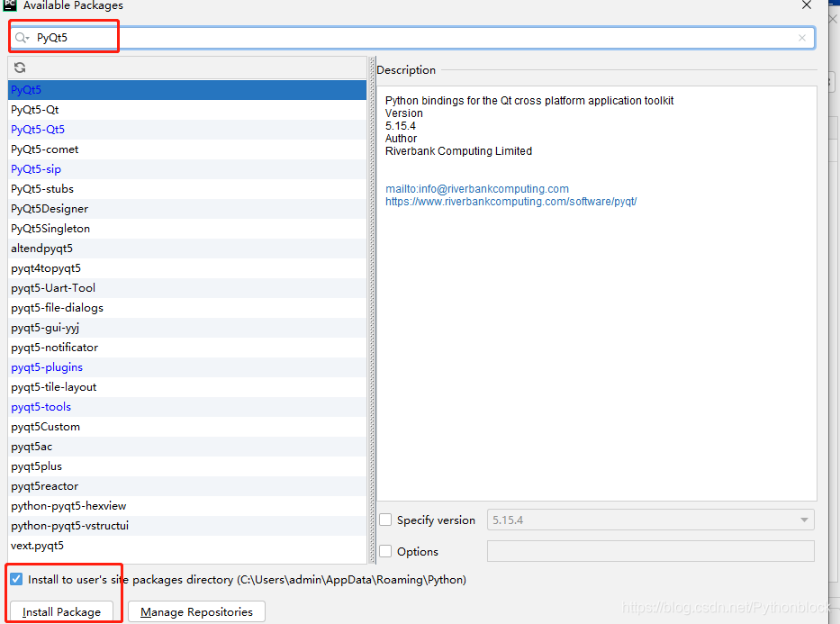Open the mailto:info@riverbankcomputing.com link
Screen dimensions: 840x624
477,188
